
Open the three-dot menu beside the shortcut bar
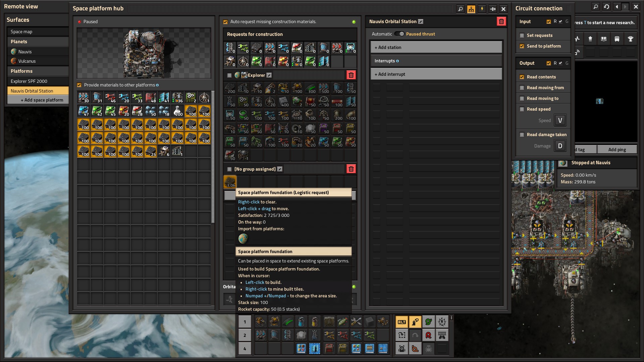[451, 318]
